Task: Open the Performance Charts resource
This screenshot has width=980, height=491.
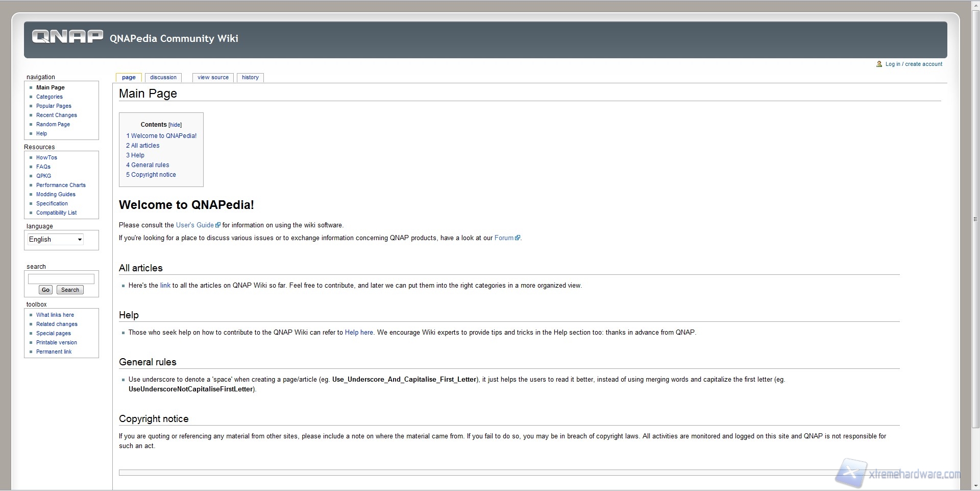Action: [61, 185]
